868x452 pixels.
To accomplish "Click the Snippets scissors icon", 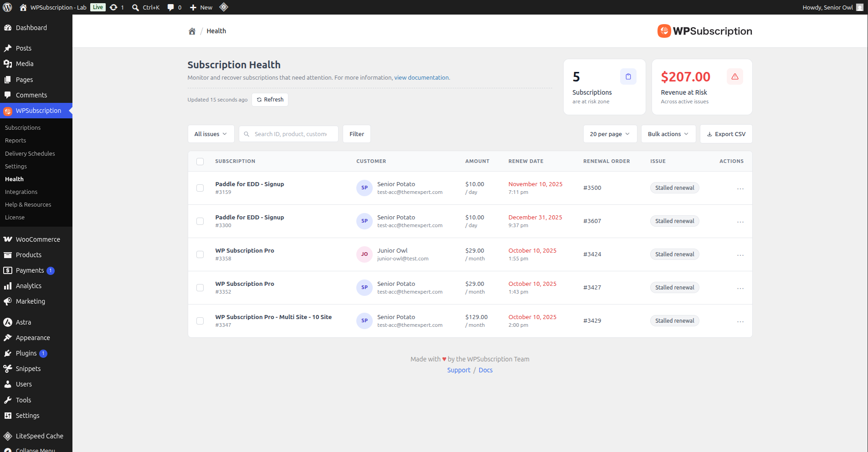I will click(x=8, y=369).
